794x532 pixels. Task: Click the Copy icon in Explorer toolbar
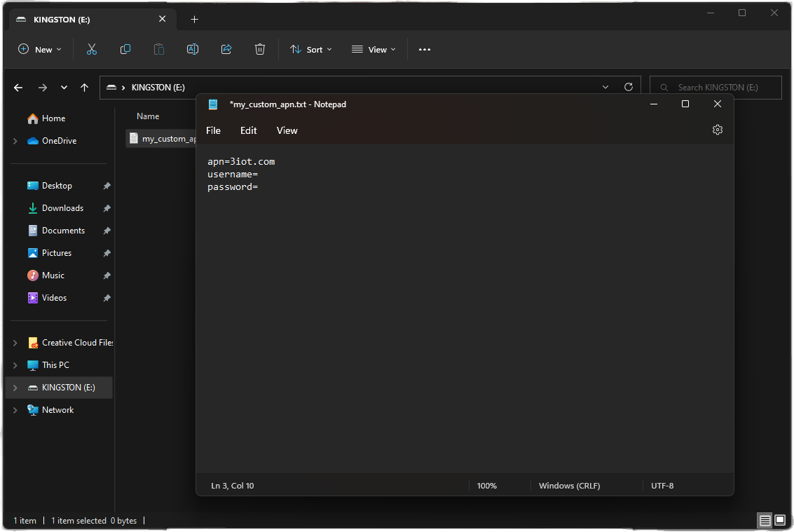point(125,49)
